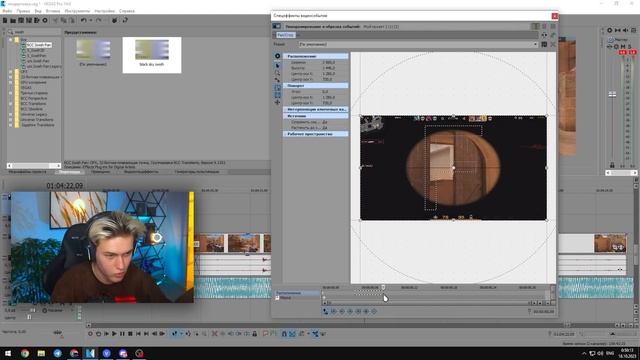Toggle Size about center in Pan/Crop toolbar

pyautogui.click(x=278, y=95)
